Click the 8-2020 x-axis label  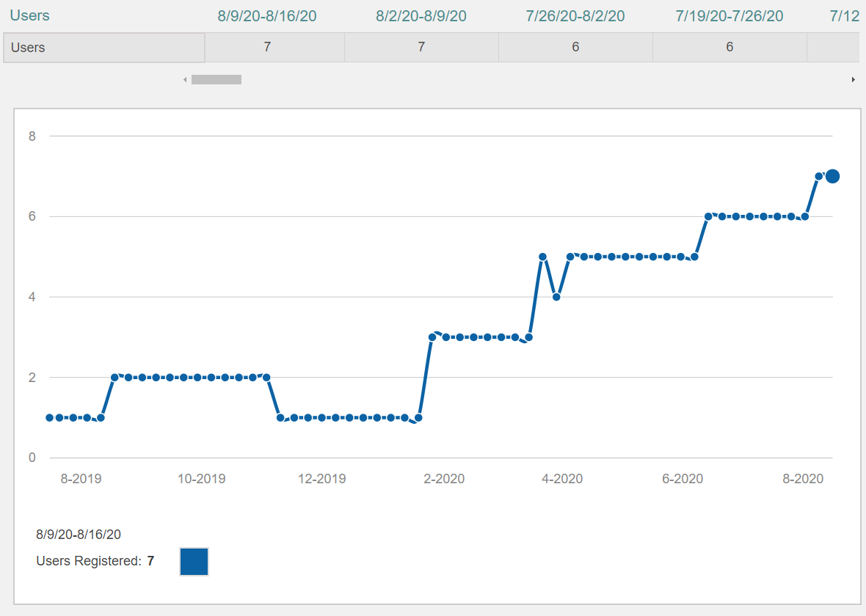pyautogui.click(x=803, y=479)
